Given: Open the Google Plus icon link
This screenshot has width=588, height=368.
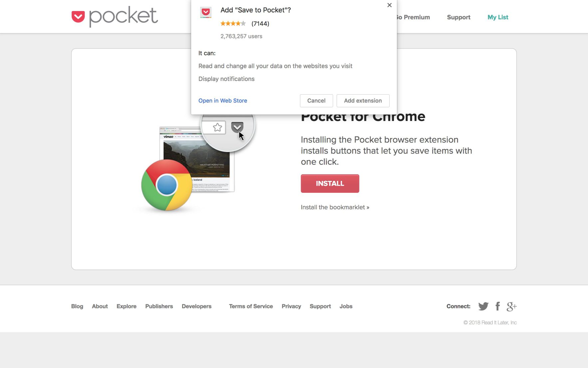Looking at the screenshot, I should (511, 306).
